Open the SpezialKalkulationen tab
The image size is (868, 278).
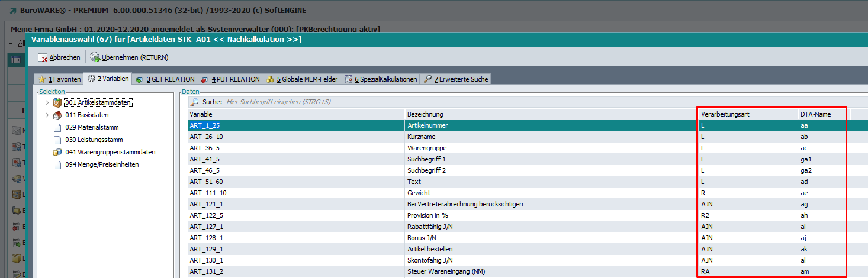tap(381, 79)
